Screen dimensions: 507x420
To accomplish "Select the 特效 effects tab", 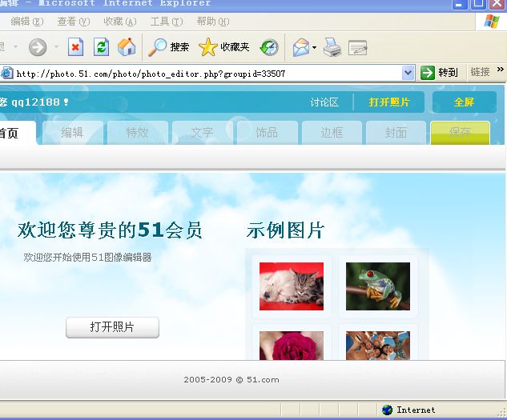I will tap(138, 133).
